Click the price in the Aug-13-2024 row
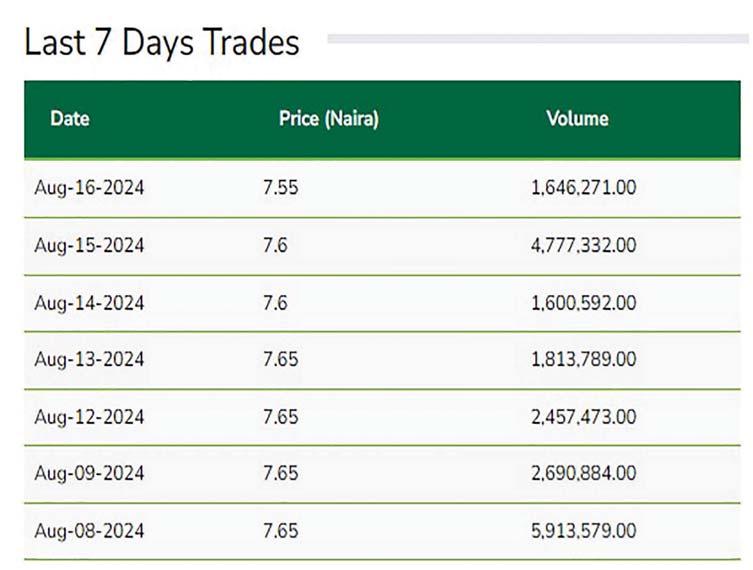 pyautogui.click(x=280, y=359)
